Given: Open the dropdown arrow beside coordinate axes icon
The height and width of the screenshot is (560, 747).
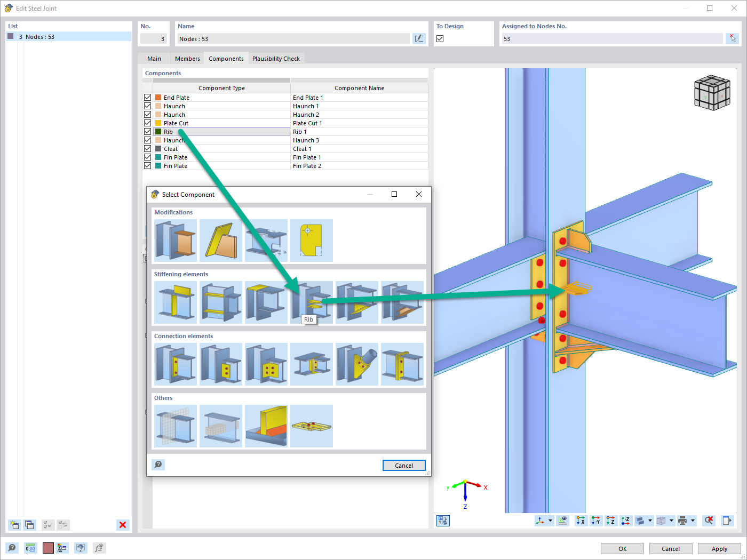Looking at the screenshot, I should [550, 521].
